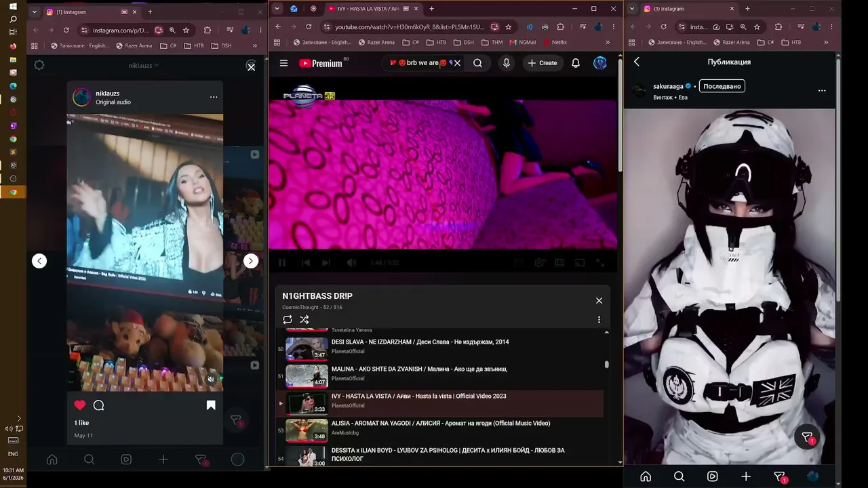Pause the YouTube video
Viewport: 868px width, 488px height.
point(282,263)
